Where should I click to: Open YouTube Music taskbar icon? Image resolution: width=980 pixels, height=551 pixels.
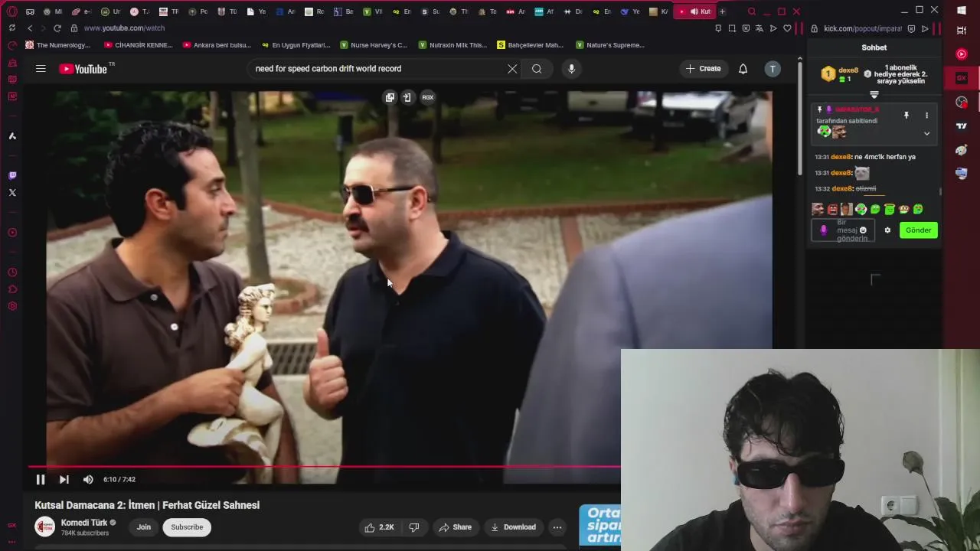[x=962, y=54]
